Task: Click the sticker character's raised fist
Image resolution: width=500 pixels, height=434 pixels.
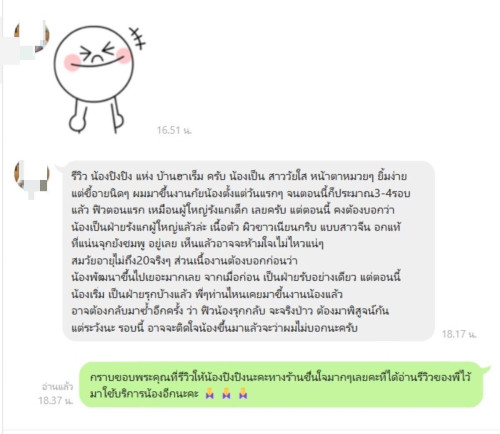Action: (x=78, y=123)
